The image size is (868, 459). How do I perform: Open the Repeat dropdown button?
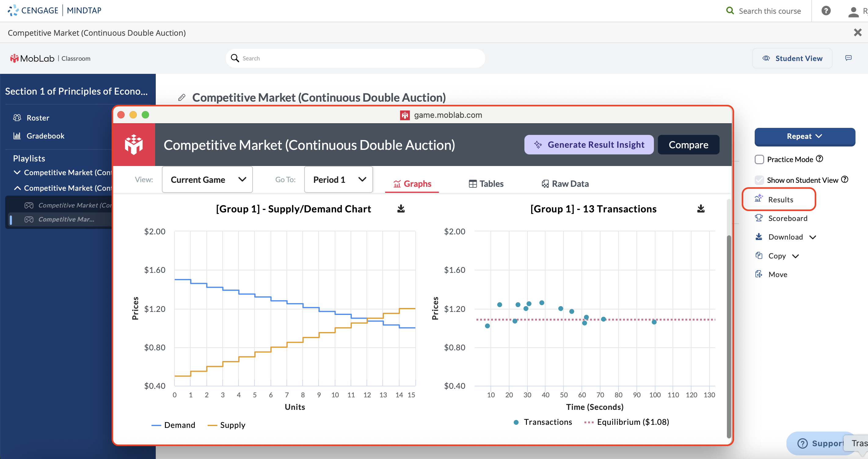pyautogui.click(x=805, y=136)
